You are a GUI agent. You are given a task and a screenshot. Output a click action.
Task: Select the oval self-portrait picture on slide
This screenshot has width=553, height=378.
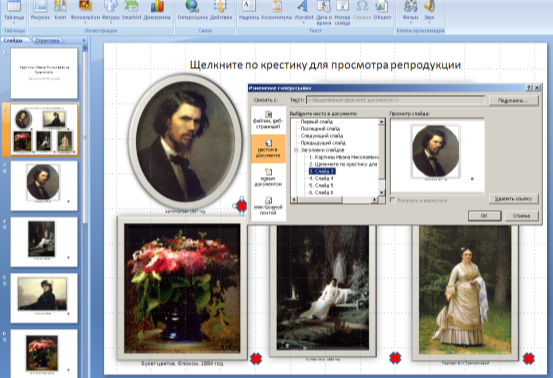pos(185,141)
